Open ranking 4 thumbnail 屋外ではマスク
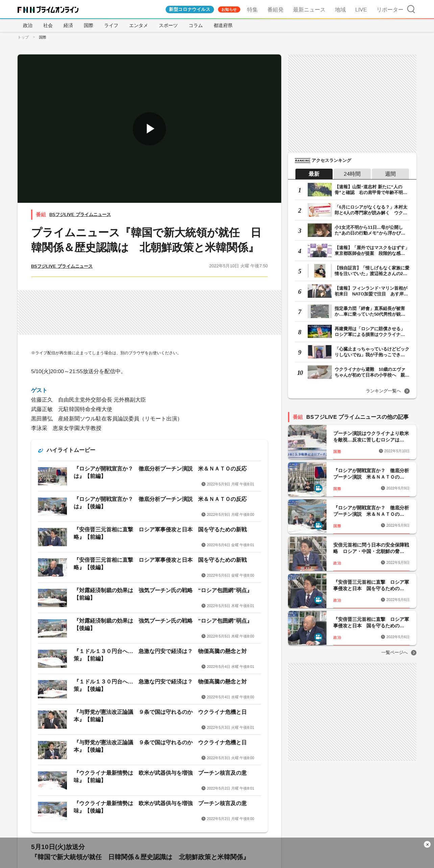434x868 pixels. (x=319, y=250)
